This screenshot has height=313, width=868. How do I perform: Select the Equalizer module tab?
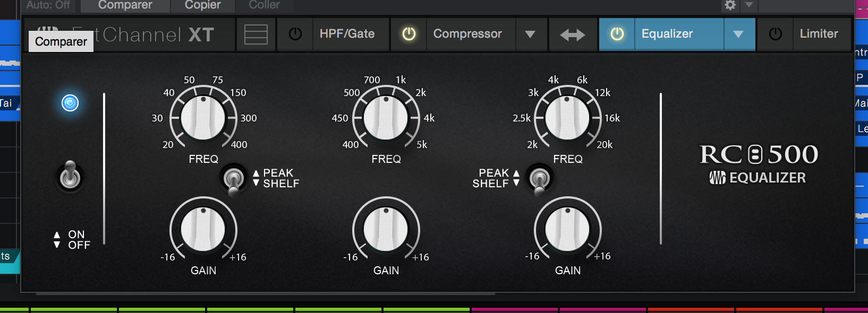(667, 34)
